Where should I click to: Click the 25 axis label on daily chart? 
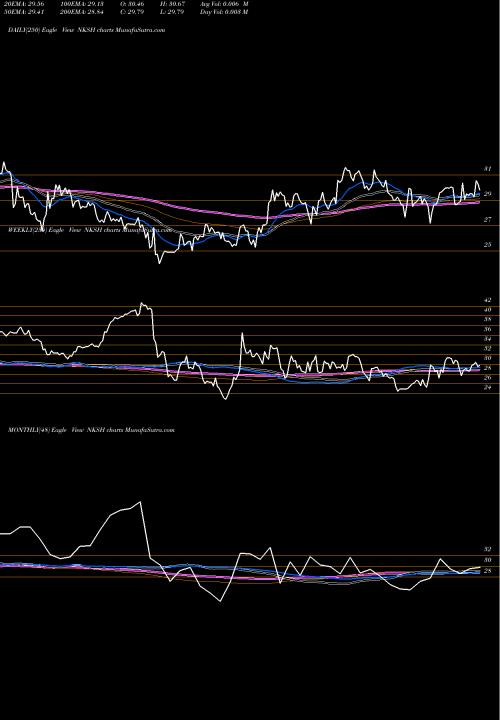pos(488,245)
